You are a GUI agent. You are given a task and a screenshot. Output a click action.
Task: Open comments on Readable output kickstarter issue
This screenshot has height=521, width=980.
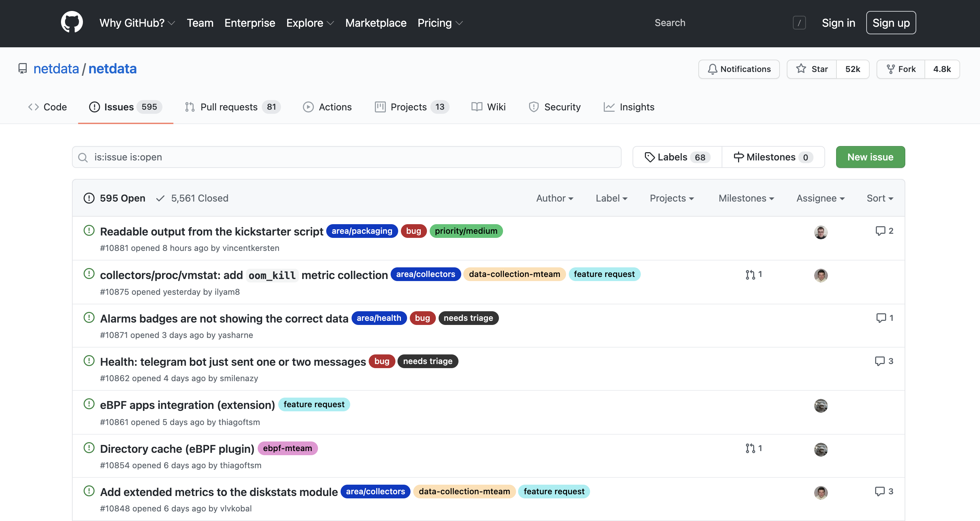884,231
